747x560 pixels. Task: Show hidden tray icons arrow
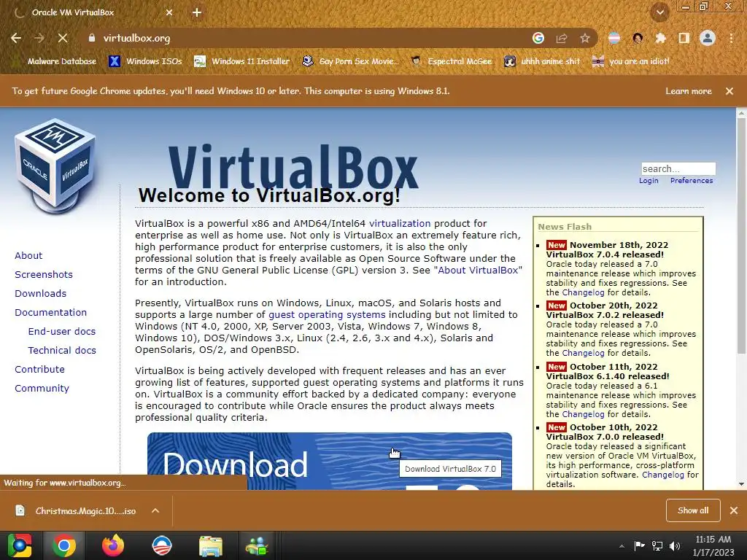coord(622,546)
